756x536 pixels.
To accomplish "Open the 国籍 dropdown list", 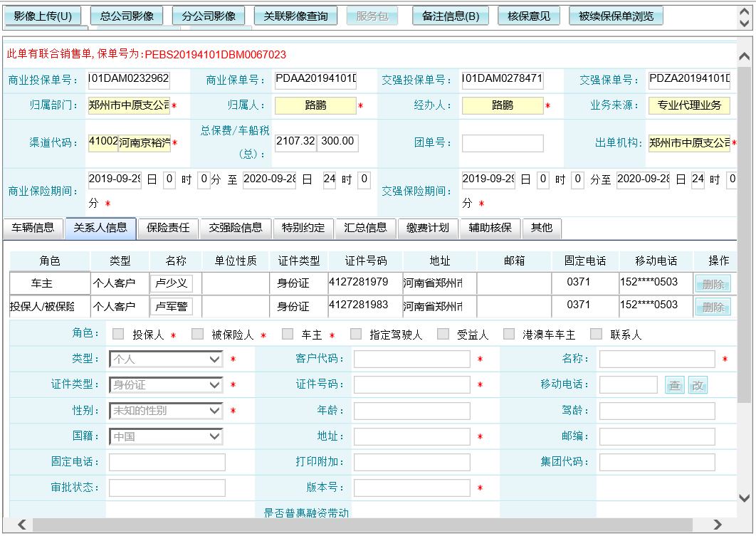I will click(166, 436).
